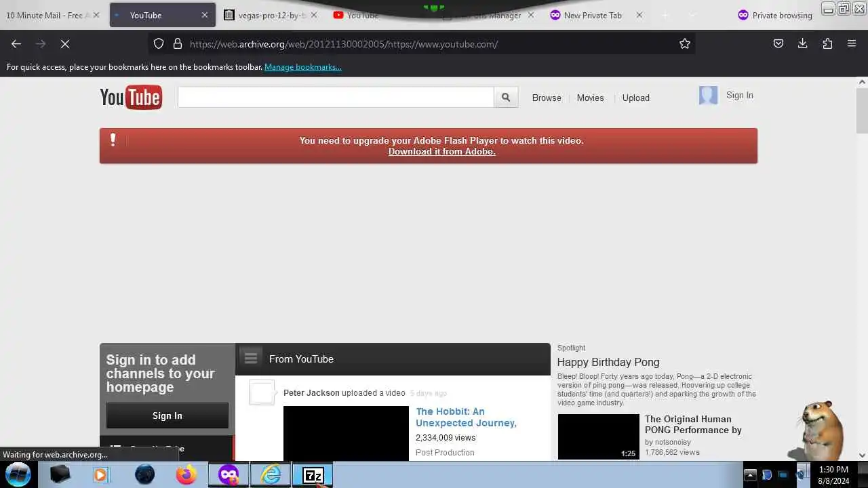Image resolution: width=868 pixels, height=488 pixels.
Task: Close the active YouTube tab
Action: (x=205, y=15)
